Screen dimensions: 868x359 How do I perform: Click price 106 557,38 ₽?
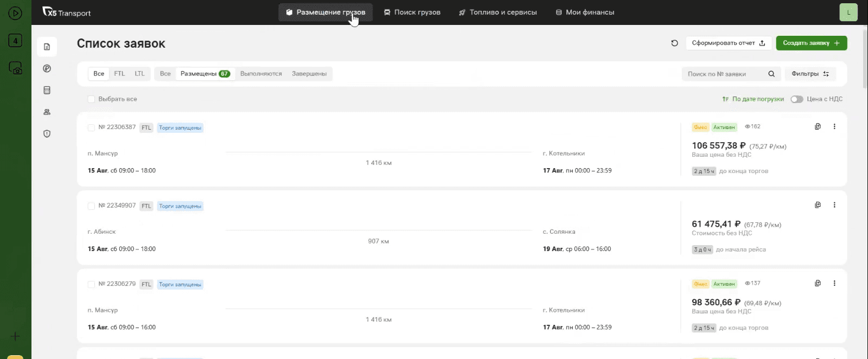point(719,145)
